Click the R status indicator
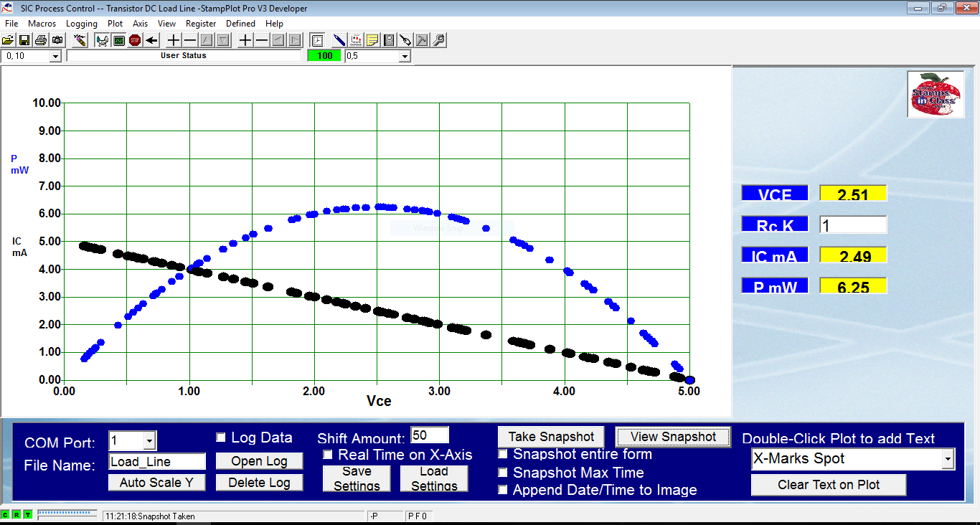 pyautogui.click(x=17, y=515)
